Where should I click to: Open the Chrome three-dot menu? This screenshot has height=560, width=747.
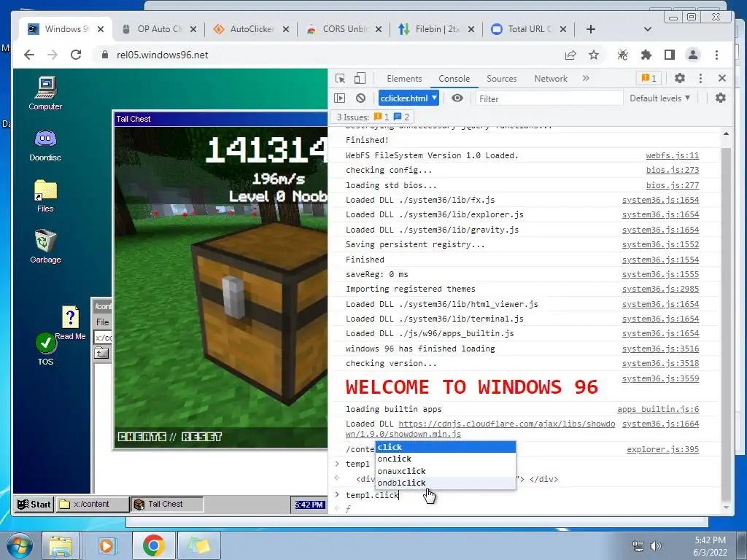pos(716,55)
